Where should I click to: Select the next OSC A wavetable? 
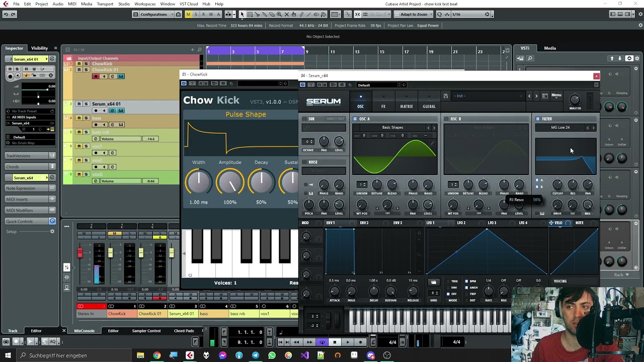434,128
